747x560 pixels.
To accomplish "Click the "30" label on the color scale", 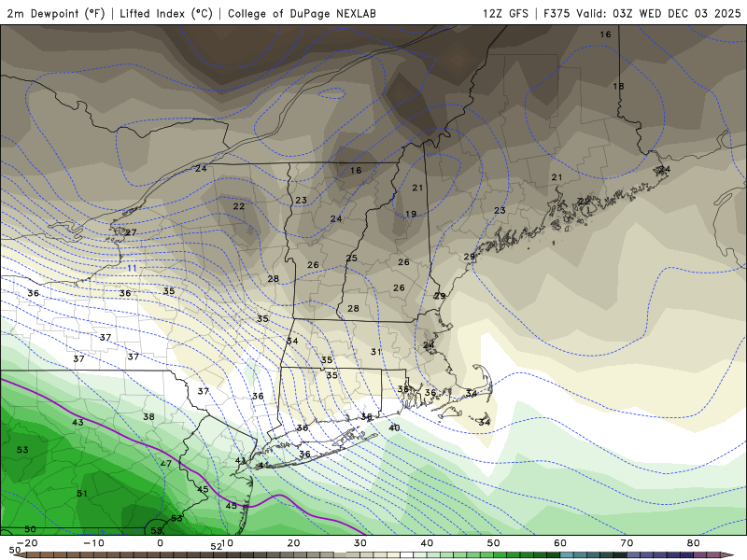I will pos(360,543).
